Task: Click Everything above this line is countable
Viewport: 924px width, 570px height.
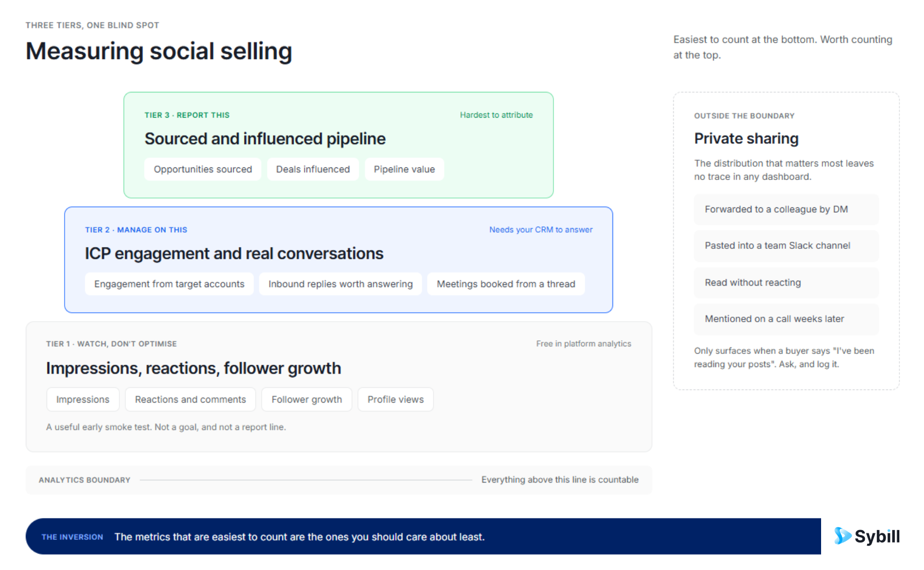Action: [560, 480]
